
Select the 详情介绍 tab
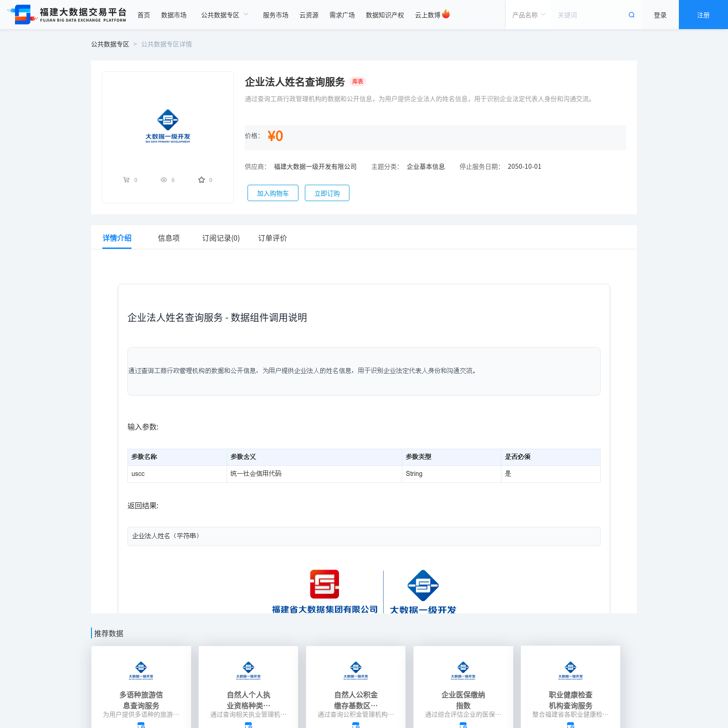(117, 238)
